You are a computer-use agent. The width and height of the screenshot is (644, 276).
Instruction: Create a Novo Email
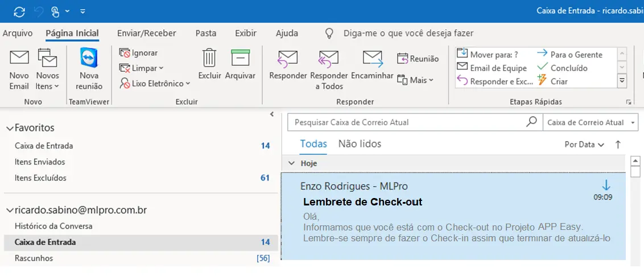(19, 70)
